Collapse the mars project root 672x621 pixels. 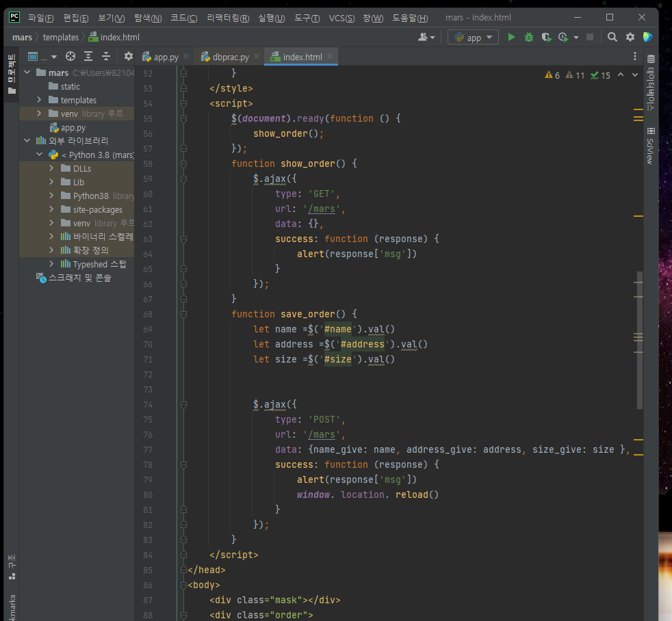27,72
